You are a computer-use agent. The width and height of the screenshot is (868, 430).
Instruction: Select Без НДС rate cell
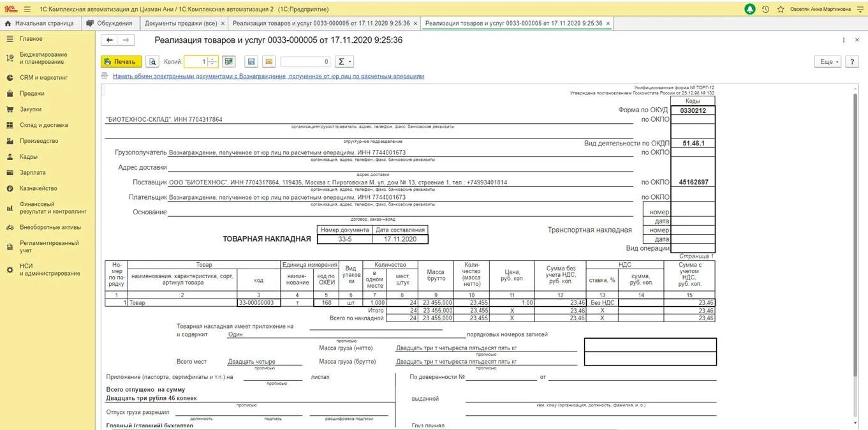pos(602,303)
